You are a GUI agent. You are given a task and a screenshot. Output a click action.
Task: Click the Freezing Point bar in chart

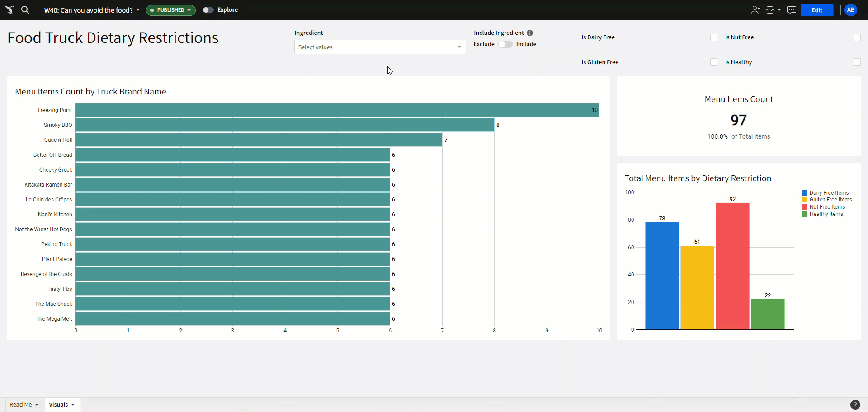click(337, 110)
